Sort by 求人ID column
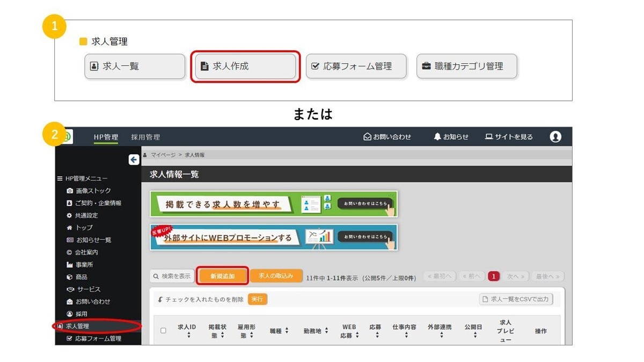Image resolution: width=644 pixels, height=362 pixels. tap(188, 331)
